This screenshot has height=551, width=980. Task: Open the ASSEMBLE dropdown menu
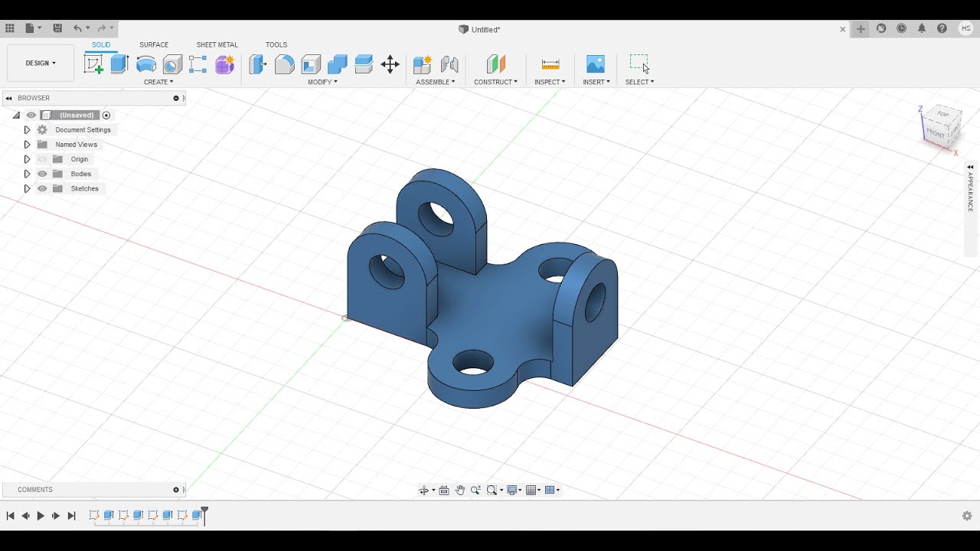click(436, 82)
